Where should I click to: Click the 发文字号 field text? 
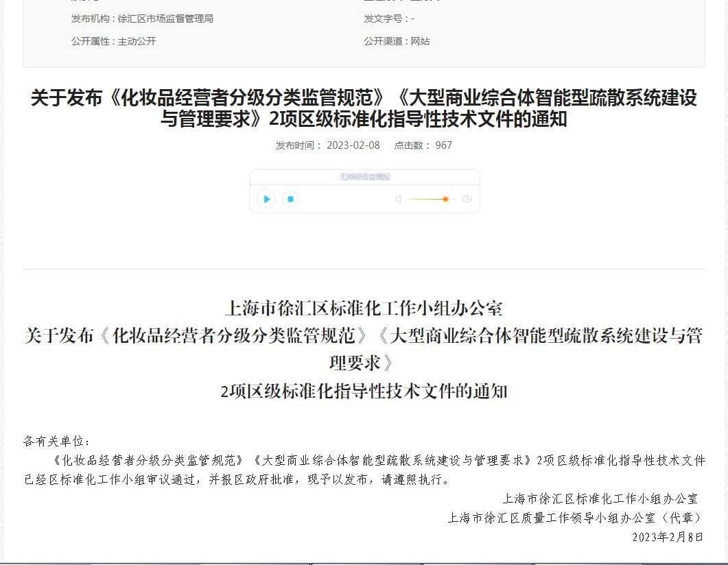[389, 19]
